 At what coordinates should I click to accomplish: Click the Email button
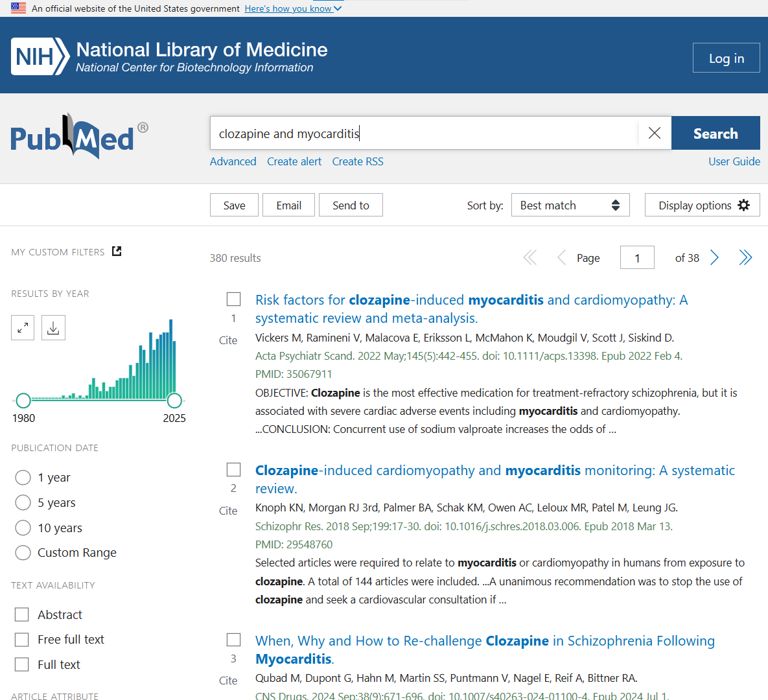288,205
